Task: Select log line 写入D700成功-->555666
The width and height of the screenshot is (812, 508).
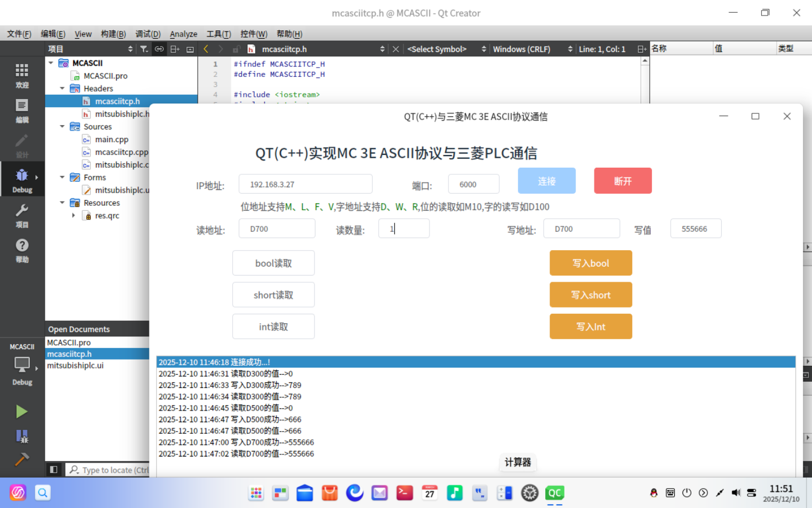Action: coord(476,442)
